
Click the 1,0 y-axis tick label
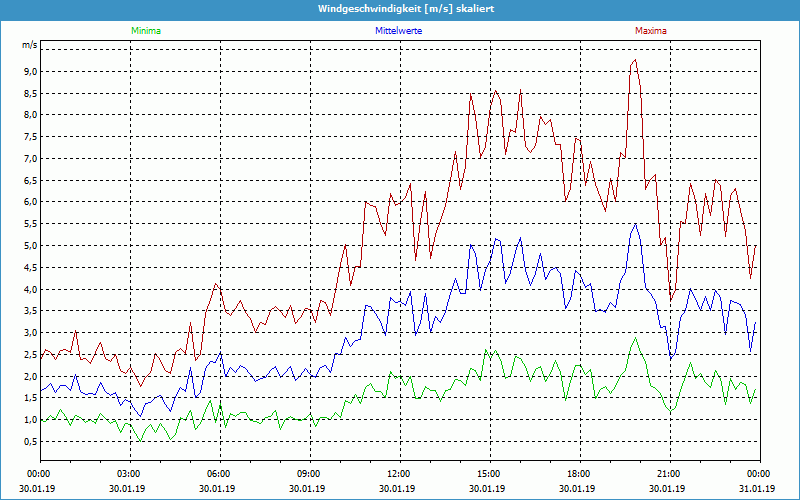coord(29,420)
